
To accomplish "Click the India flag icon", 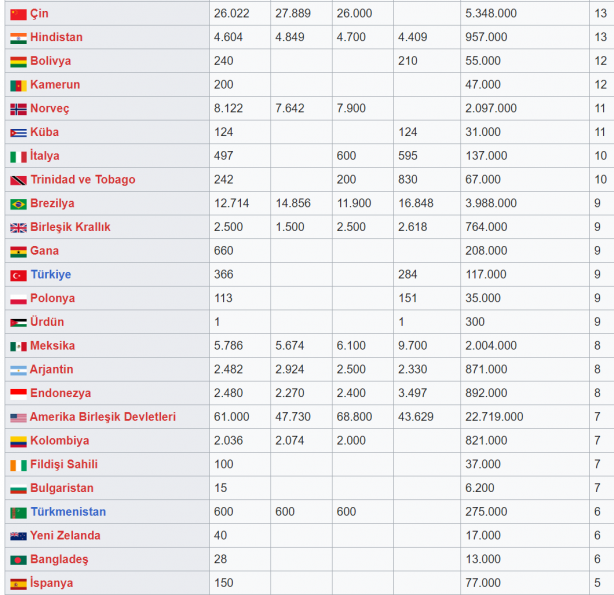I will coord(18,38).
